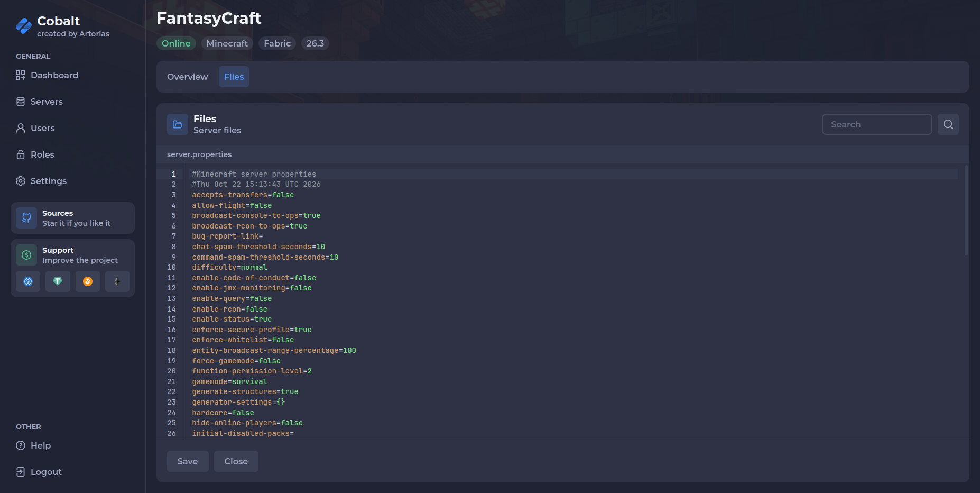Viewport: 980px width, 493px height.
Task: Click the gamemode=survival line
Action: [x=230, y=381]
